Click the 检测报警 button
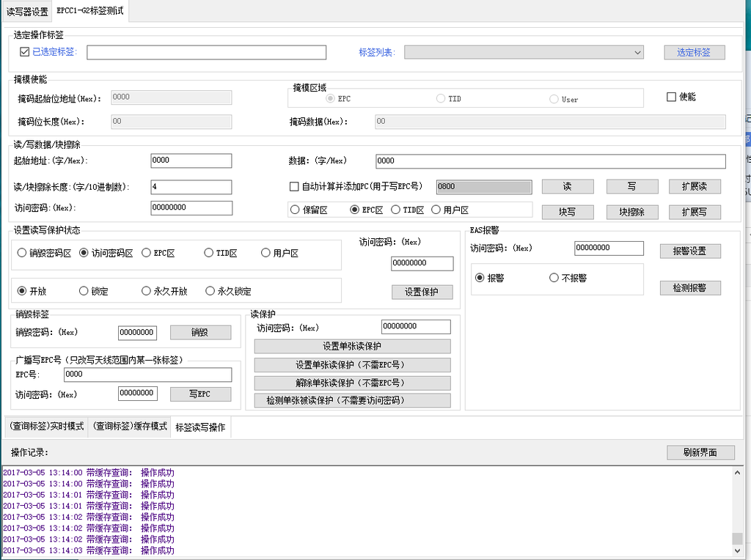The image size is (751, 560). point(690,287)
